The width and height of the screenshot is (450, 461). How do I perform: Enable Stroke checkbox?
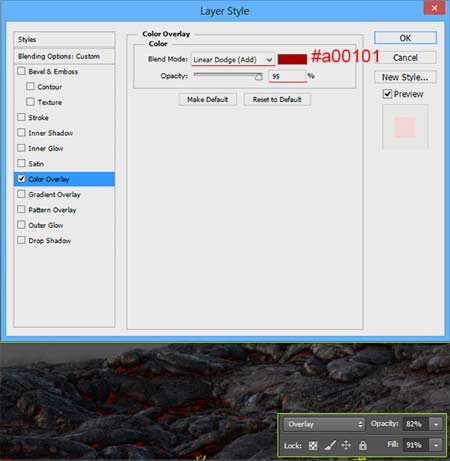(21, 117)
